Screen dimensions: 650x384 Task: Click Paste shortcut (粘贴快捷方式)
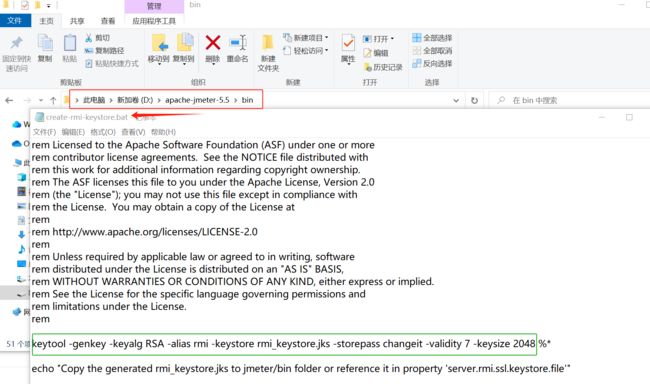(x=112, y=63)
